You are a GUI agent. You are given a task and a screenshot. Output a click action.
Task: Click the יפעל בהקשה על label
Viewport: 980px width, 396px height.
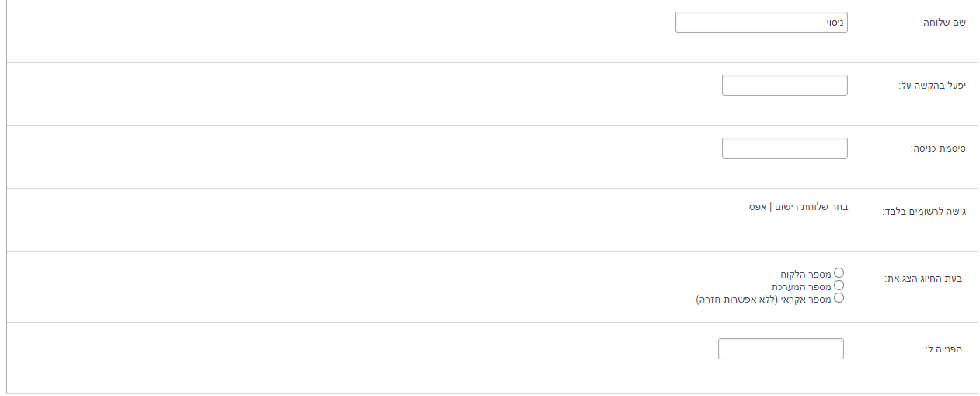tap(932, 85)
